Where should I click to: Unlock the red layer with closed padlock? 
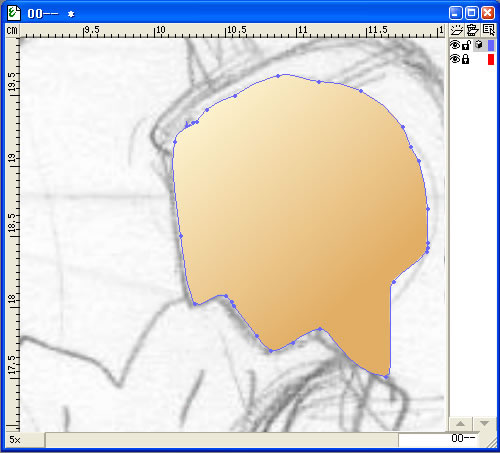click(466, 59)
